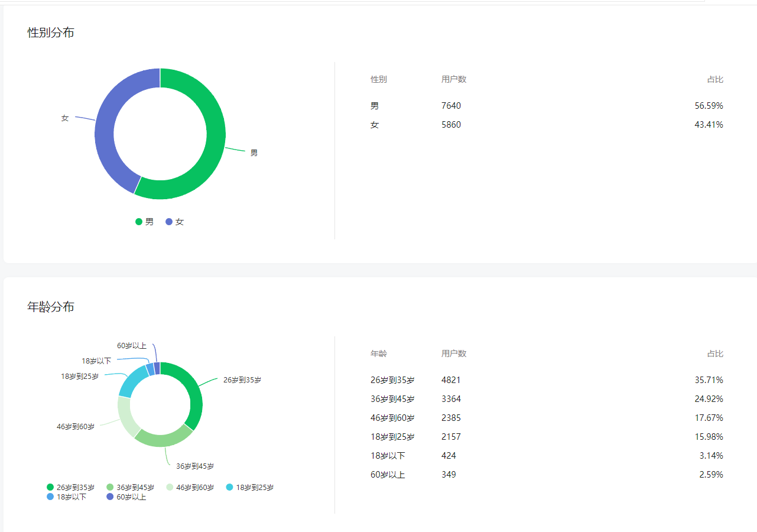Screen dimensions: 757x532
Task: Toggle the 46岁到60岁 legend entry
Action: click(x=190, y=488)
